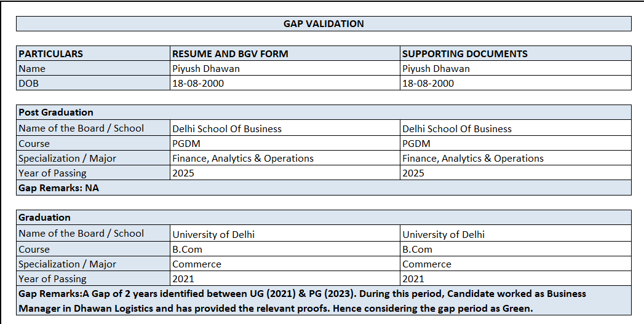
Task: Select University of Delhi under Supporting Documents
Action: [515, 234]
